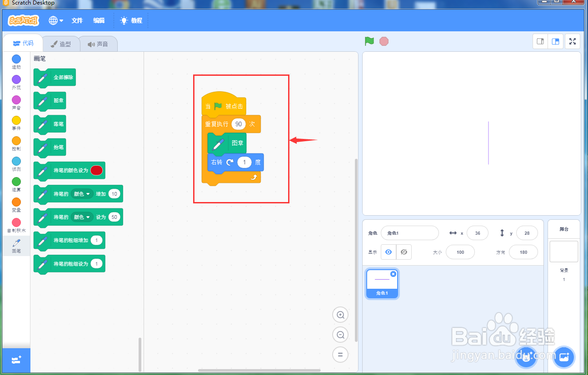This screenshot has width=588, height=375.
Task: Click the green flag to run project
Action: coord(369,41)
